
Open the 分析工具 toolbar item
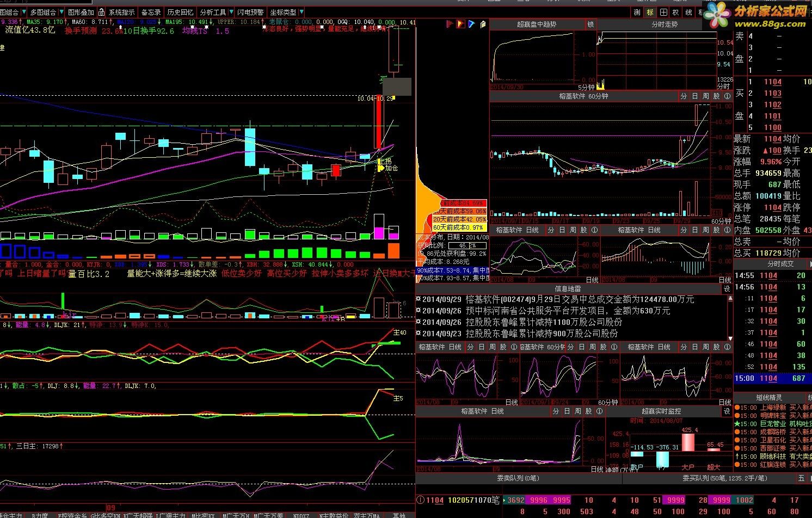pyautogui.click(x=213, y=12)
